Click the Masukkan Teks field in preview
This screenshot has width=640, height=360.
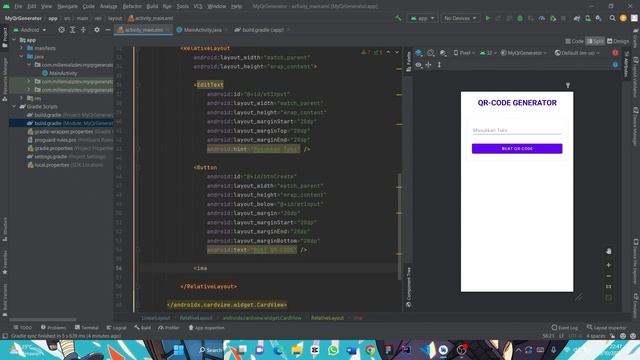[x=517, y=131]
